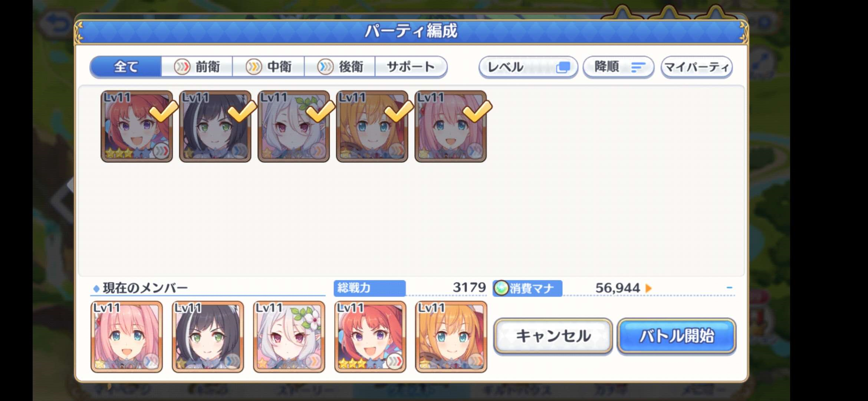This screenshot has height=401, width=868.
Task: Expand the 消費マナ orange arrow
Action: [648, 288]
